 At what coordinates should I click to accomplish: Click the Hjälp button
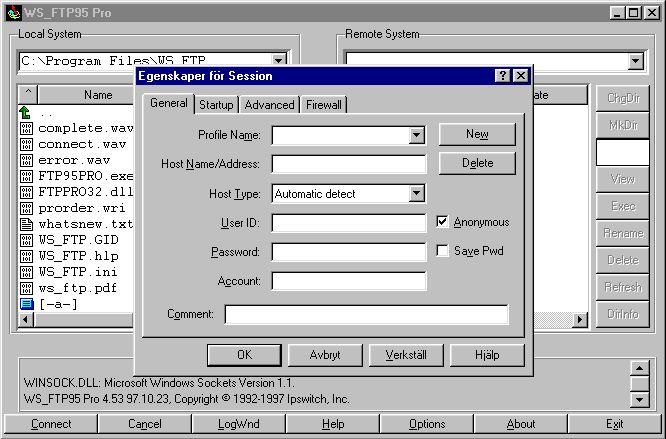point(487,355)
